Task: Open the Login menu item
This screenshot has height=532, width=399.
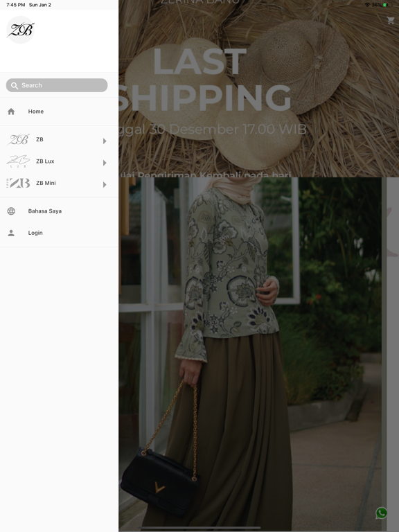Action: pos(35,233)
